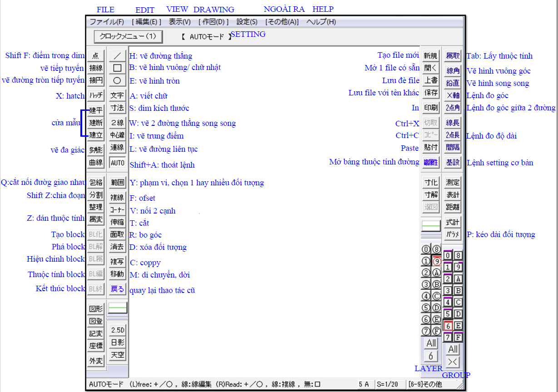Click 開く to open a file
This screenshot has width=558, height=392.
point(431,68)
